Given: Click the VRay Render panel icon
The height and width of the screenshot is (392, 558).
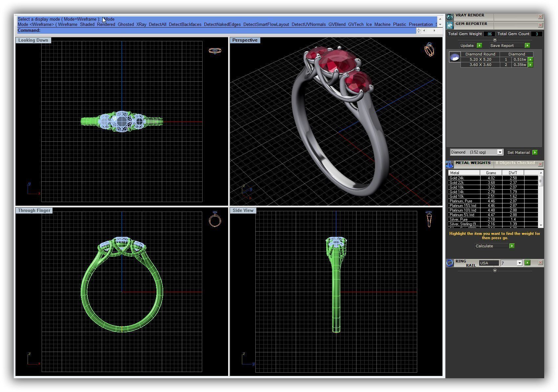Looking at the screenshot, I should click(x=450, y=16).
